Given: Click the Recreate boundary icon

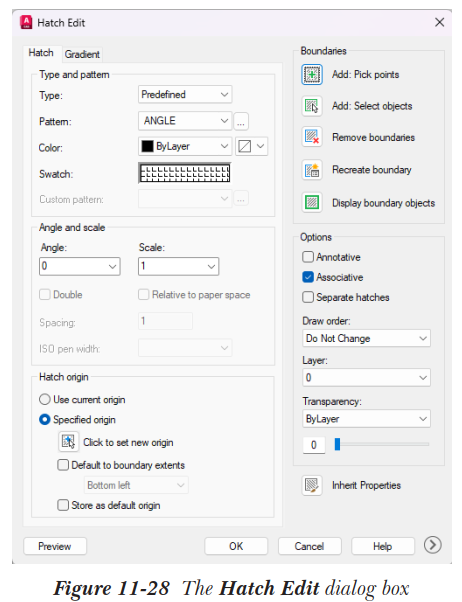Looking at the screenshot, I should coord(312,170).
